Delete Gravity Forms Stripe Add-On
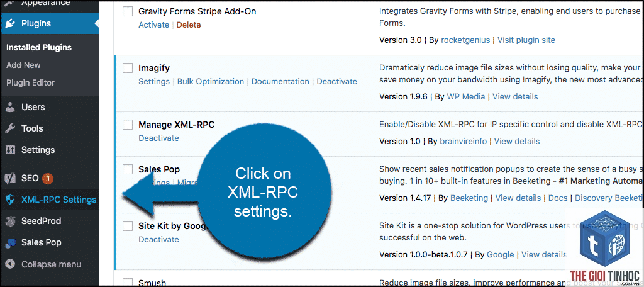This screenshot has height=287, width=644. click(189, 25)
